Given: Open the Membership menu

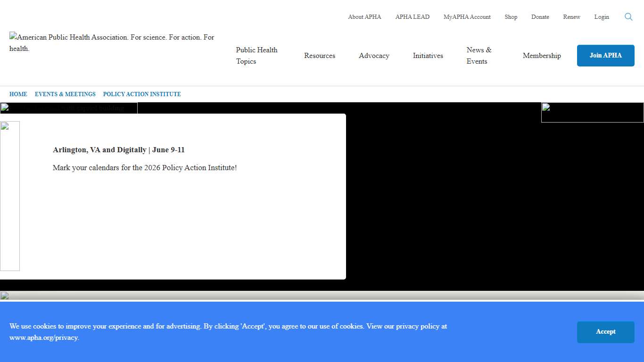Looking at the screenshot, I should (x=542, y=56).
